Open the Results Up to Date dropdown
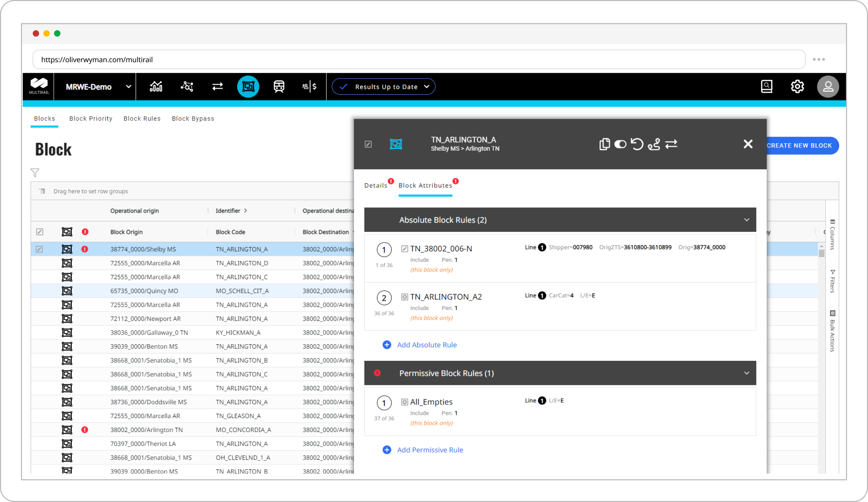This screenshot has height=502, width=868. tap(383, 86)
